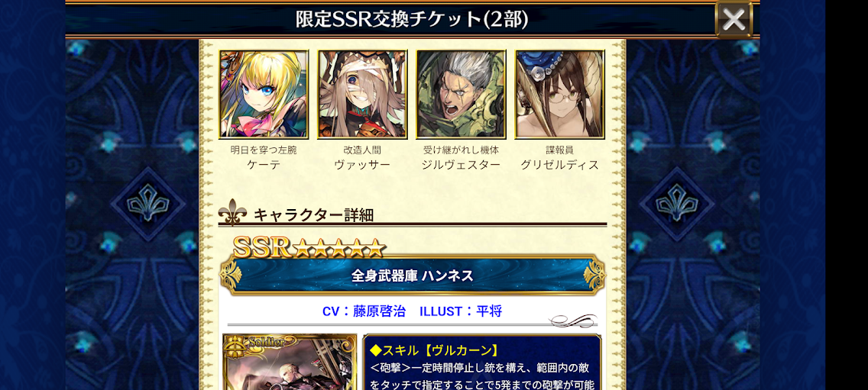Click the right diamond crest emblem
Image resolution: width=868 pixels, height=390 pixels.
(676, 204)
